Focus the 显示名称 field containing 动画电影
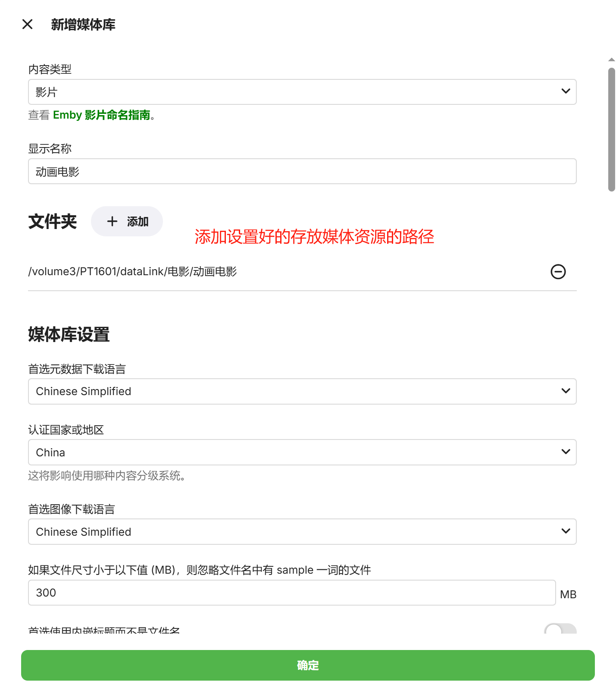 pos(302,171)
